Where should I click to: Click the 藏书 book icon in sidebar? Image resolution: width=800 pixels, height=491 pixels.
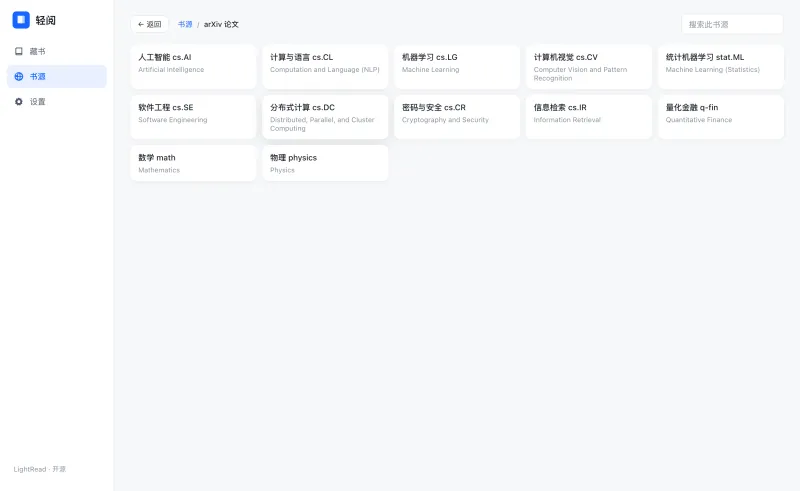pos(19,51)
